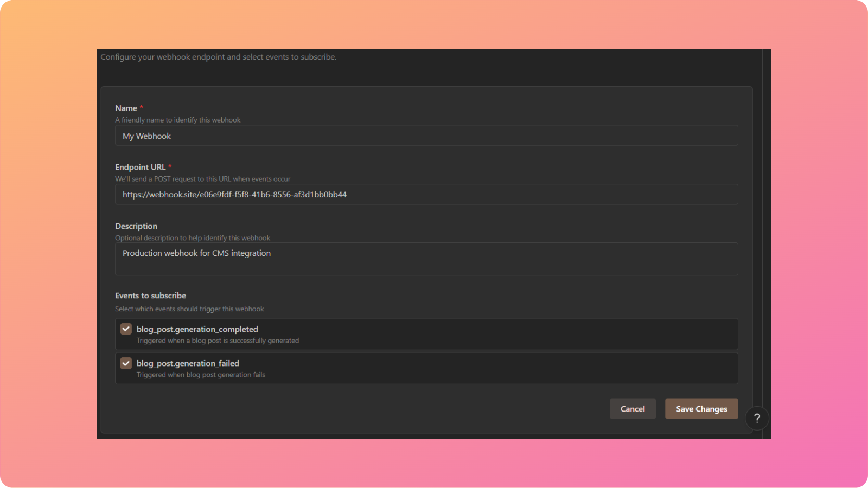Click the Events to subscribe heading
This screenshot has width=868, height=488.
click(150, 295)
